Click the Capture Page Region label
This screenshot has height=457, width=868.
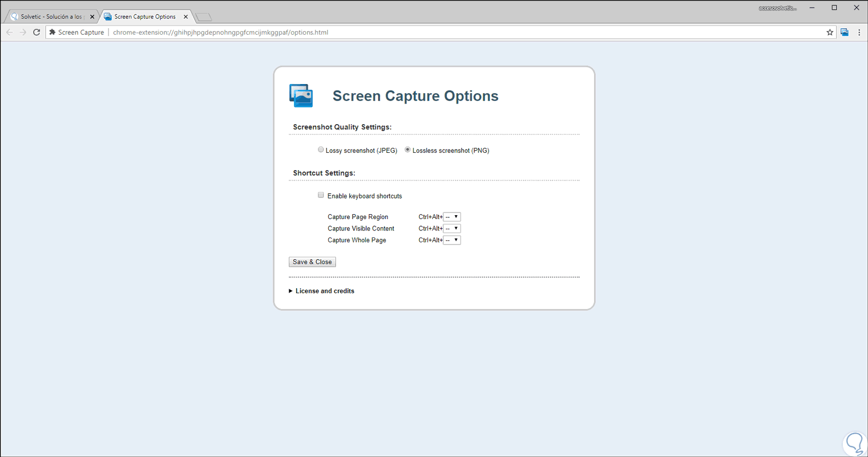pyautogui.click(x=358, y=217)
